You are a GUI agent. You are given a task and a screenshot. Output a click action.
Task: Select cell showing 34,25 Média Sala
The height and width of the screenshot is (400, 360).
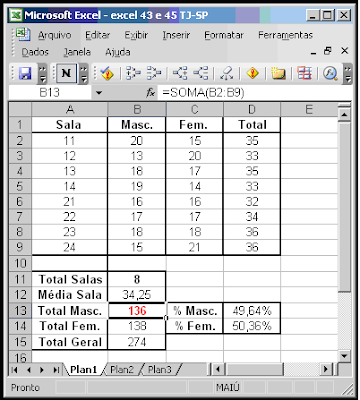(x=137, y=295)
